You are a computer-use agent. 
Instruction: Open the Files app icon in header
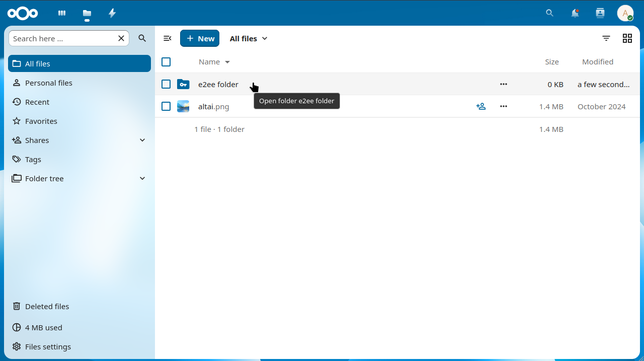[x=87, y=13]
